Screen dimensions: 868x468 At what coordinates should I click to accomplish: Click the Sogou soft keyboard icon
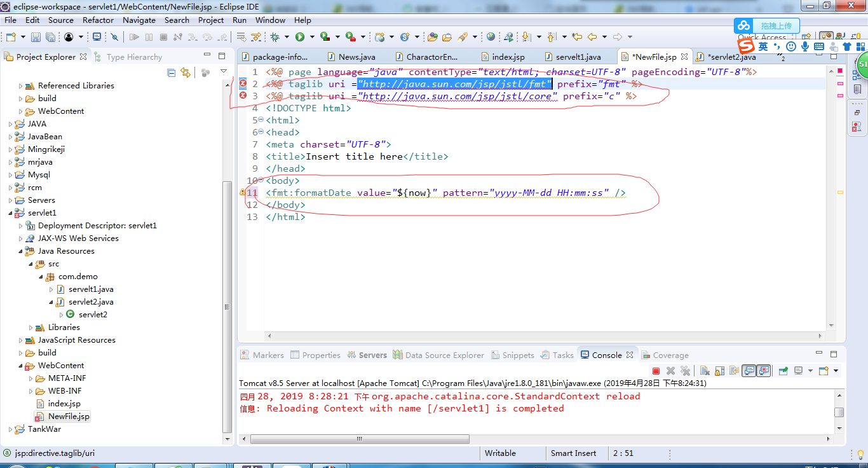click(819, 46)
